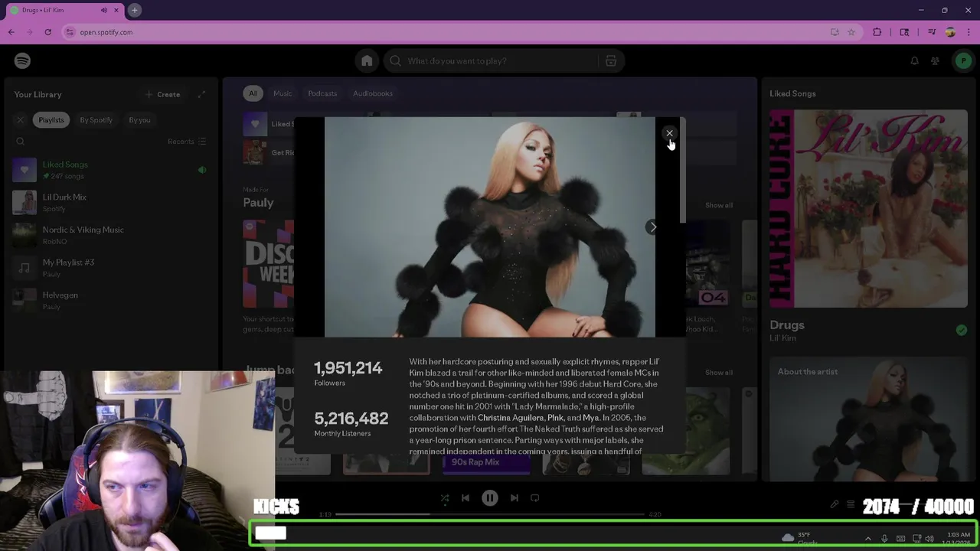Viewport: 980px width, 551px height.
Task: Open Mya link in artist bio
Action: point(591,418)
